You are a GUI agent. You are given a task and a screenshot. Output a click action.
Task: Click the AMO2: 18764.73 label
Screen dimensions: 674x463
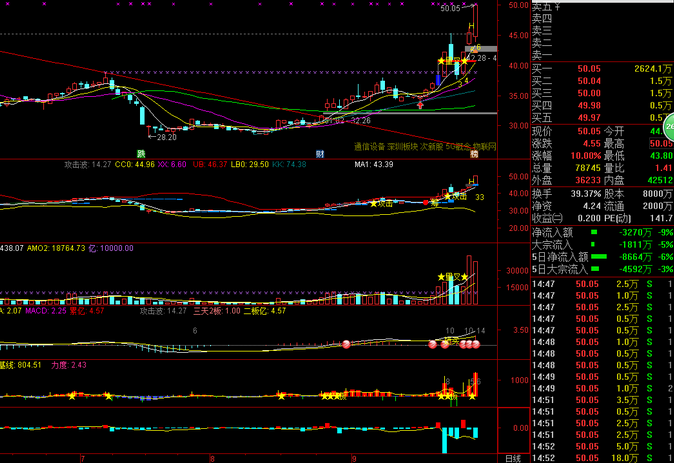pos(56,248)
